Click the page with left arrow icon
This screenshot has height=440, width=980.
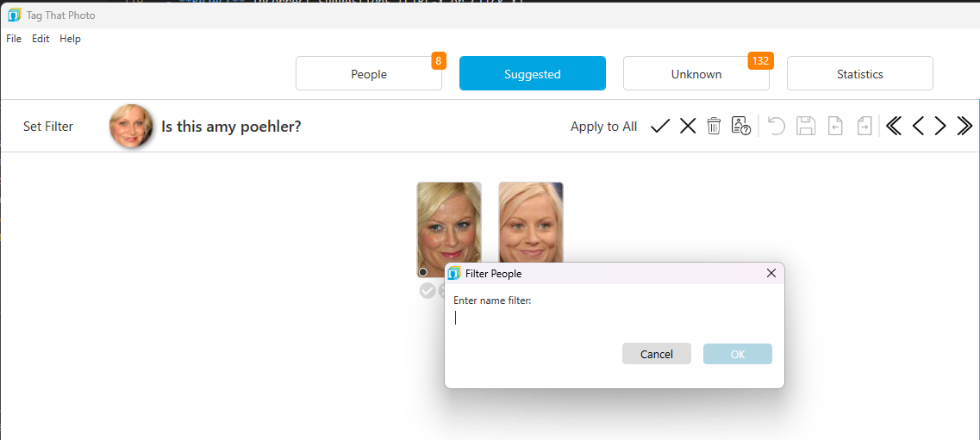click(x=835, y=126)
